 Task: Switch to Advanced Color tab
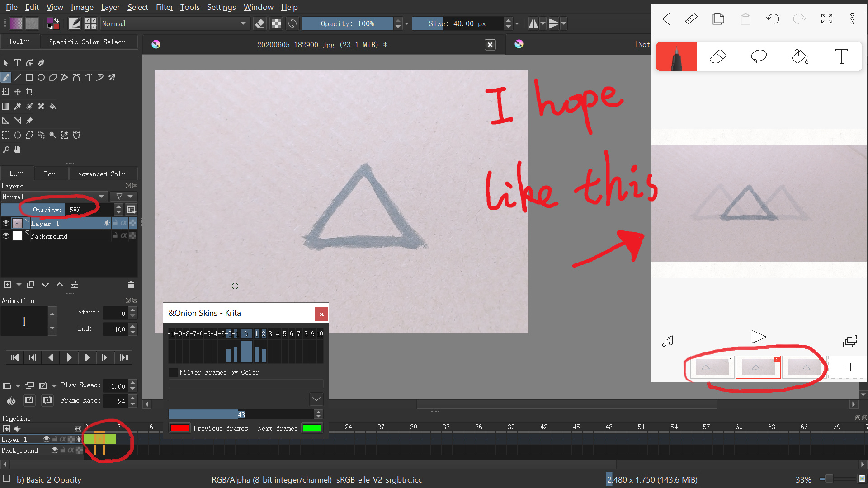[x=103, y=174]
